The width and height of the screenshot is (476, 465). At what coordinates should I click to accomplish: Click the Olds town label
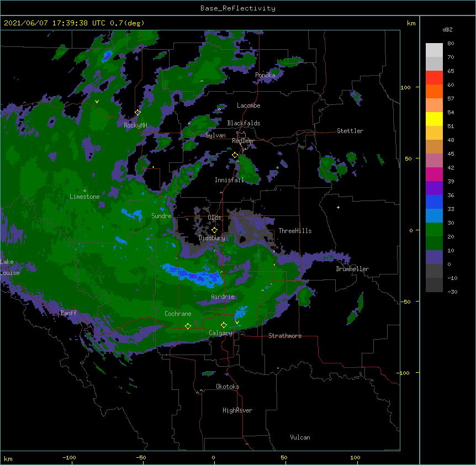[x=214, y=218]
